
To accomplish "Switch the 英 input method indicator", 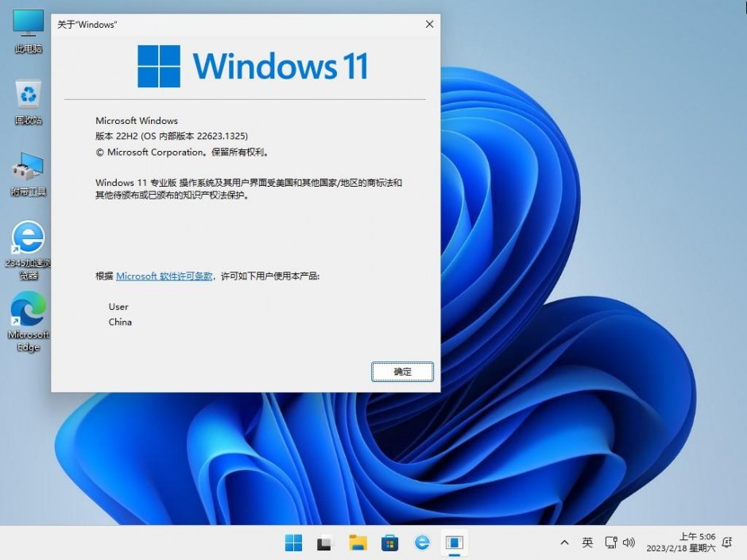I will point(587,543).
